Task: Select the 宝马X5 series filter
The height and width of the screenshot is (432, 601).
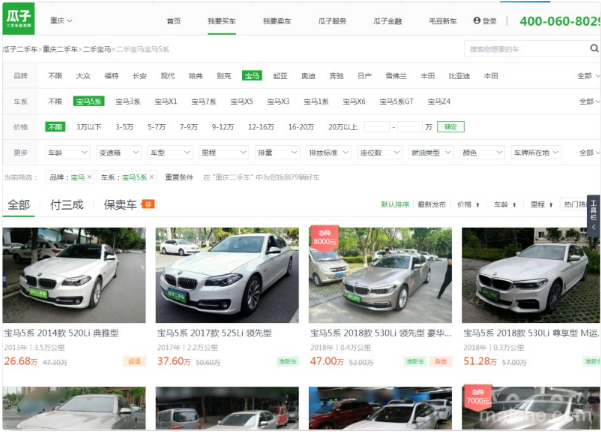Action: tap(241, 102)
